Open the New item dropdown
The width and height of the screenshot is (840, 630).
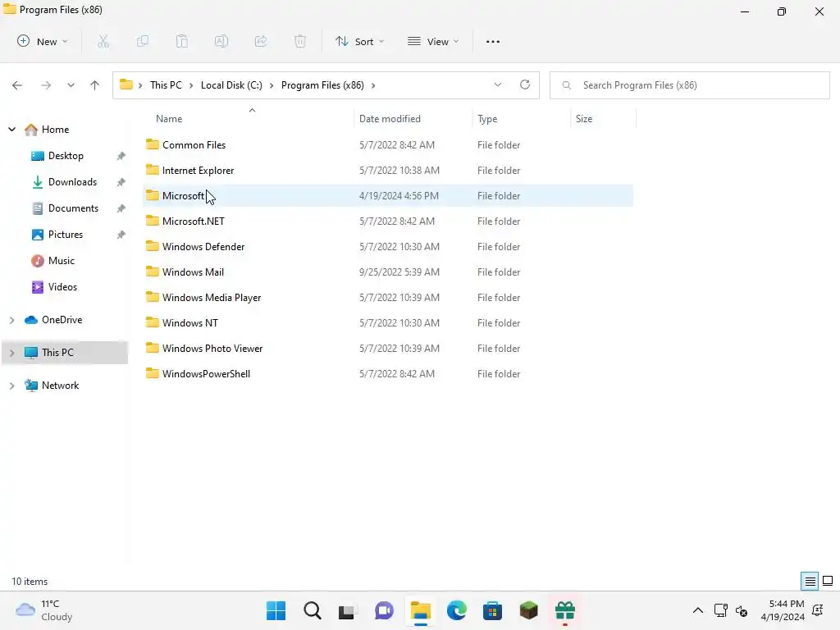(x=43, y=41)
